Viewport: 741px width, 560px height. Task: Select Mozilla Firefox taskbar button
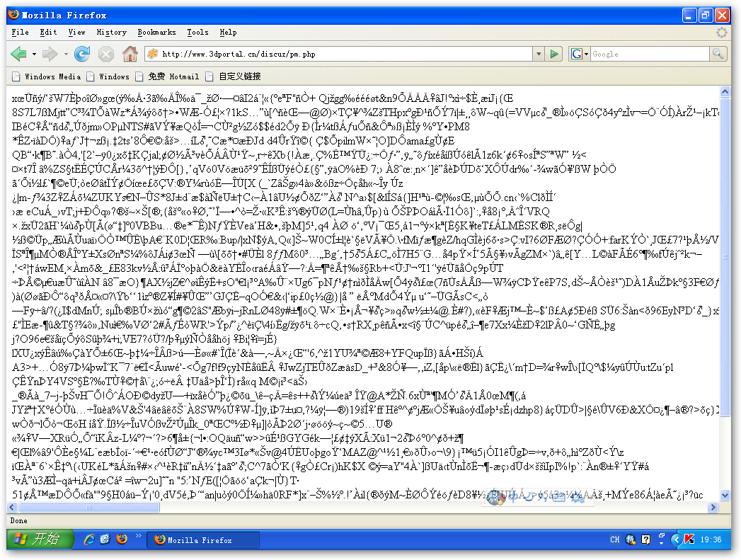click(x=202, y=540)
